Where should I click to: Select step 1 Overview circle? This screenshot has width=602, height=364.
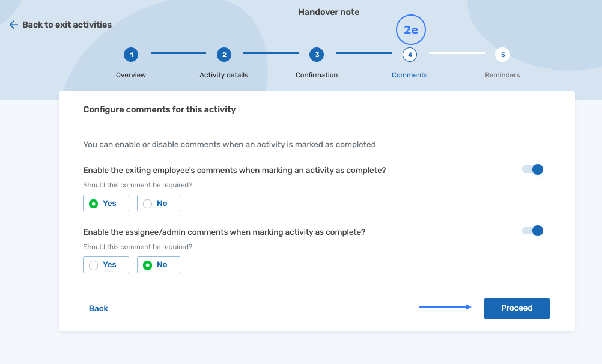131,55
